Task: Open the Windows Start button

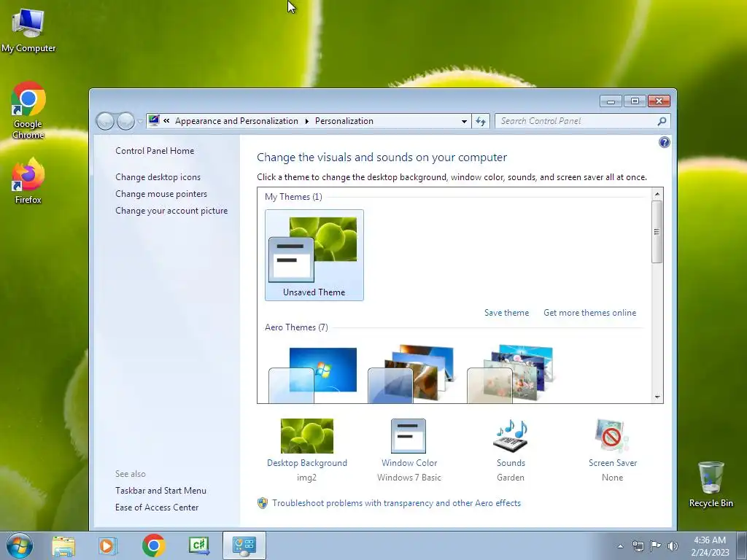Action: pos(19,545)
